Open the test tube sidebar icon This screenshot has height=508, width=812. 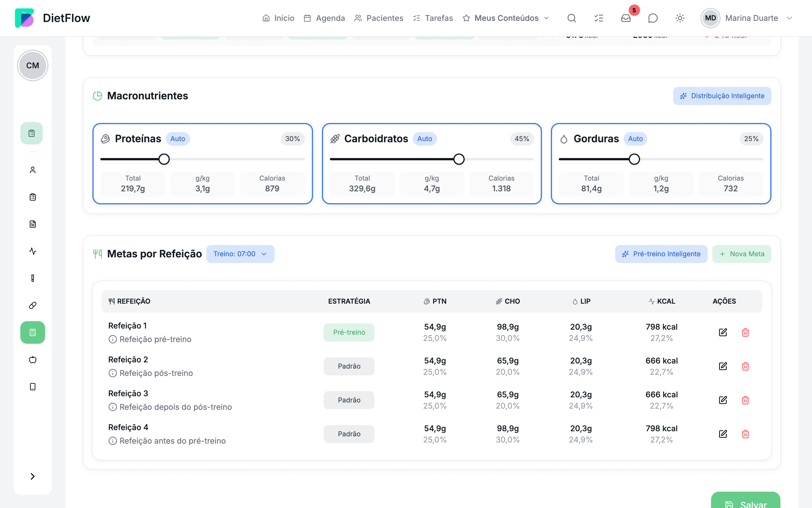[x=32, y=278]
